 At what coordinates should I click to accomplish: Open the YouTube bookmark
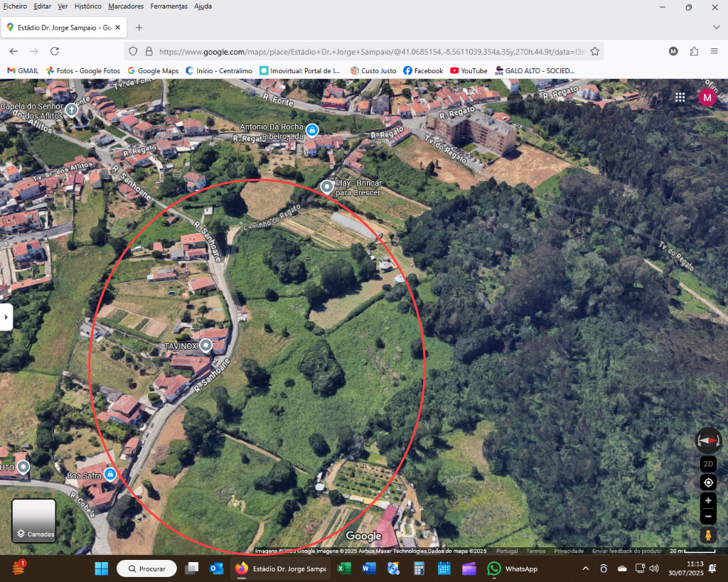point(469,71)
